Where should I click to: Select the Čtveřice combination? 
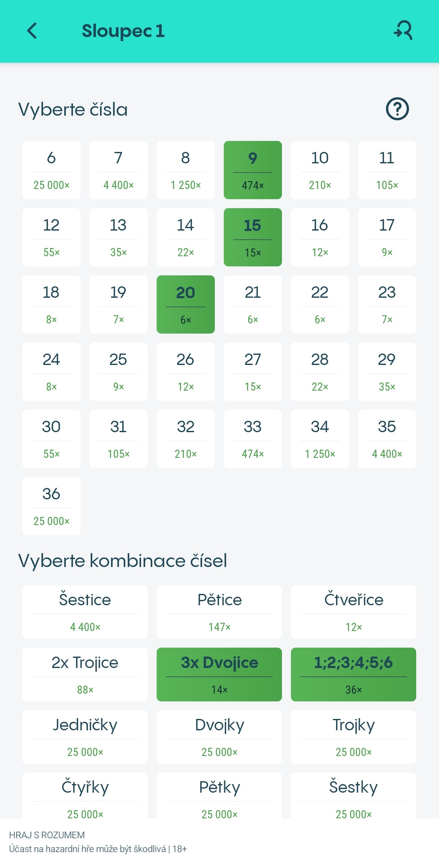(353, 612)
